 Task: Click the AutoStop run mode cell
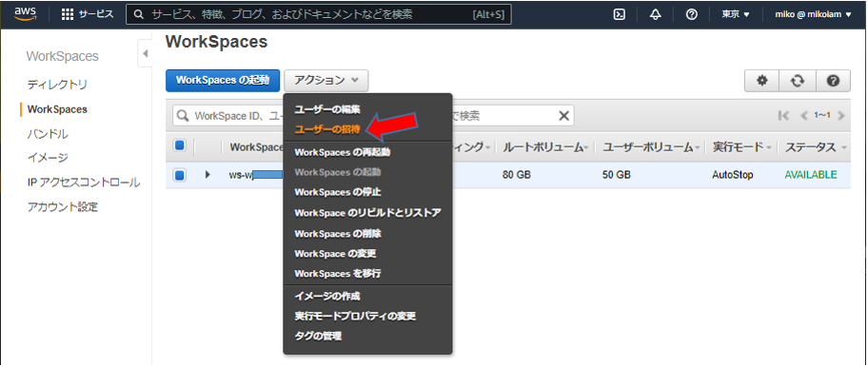coord(733,175)
